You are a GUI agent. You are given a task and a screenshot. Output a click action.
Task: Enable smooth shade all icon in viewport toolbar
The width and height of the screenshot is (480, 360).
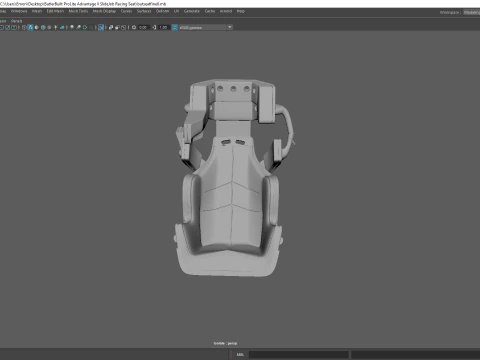pos(30,27)
